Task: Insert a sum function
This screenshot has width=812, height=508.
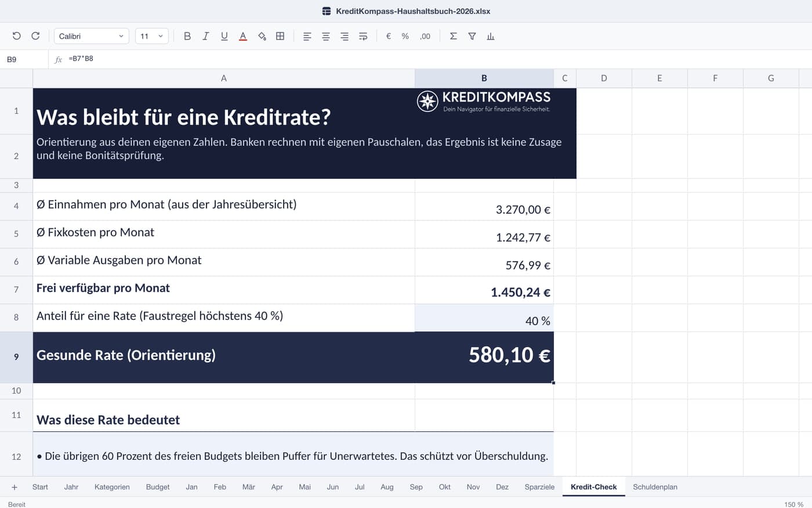Action: point(454,36)
